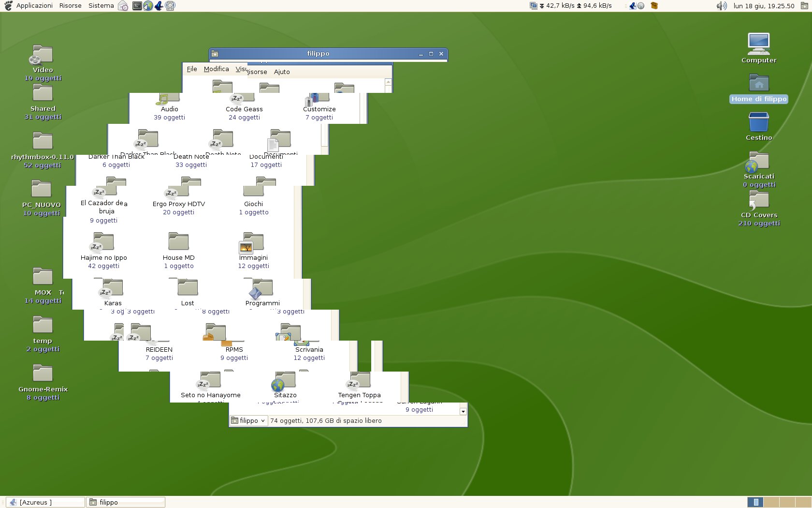Image resolution: width=812 pixels, height=508 pixels.
Task: Click the filippo taskbar window button
Action: 126,502
